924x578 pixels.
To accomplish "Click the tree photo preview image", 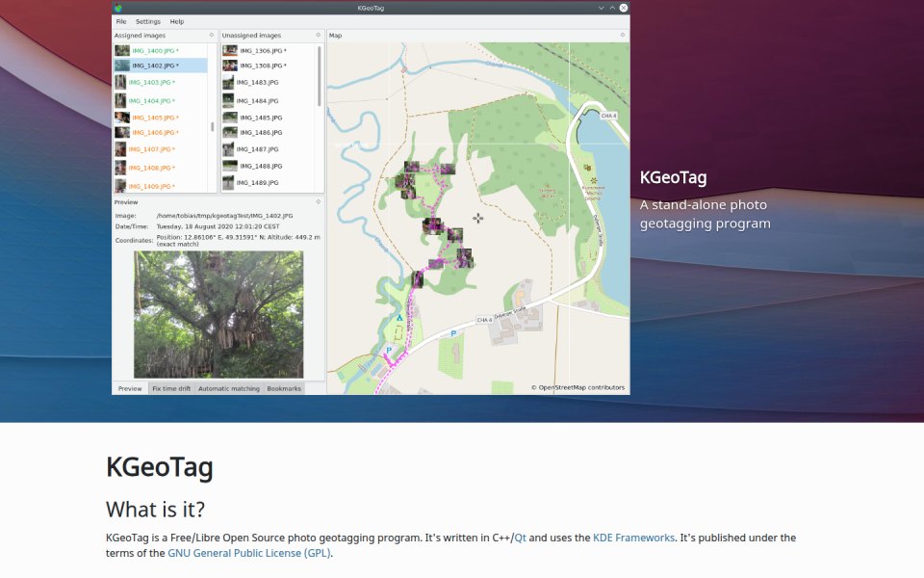I will pyautogui.click(x=218, y=314).
